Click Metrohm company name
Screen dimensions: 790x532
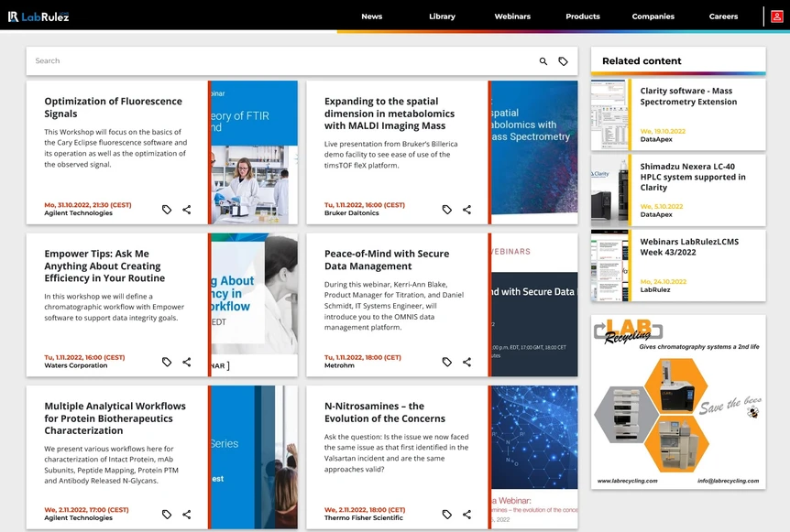(x=339, y=366)
